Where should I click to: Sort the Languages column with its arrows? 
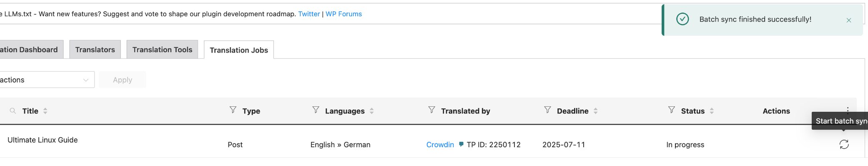click(371, 111)
